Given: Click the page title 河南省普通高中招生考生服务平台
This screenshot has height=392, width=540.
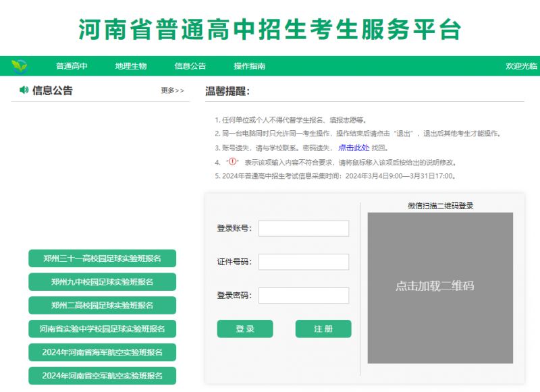Looking at the screenshot, I should (x=269, y=29).
